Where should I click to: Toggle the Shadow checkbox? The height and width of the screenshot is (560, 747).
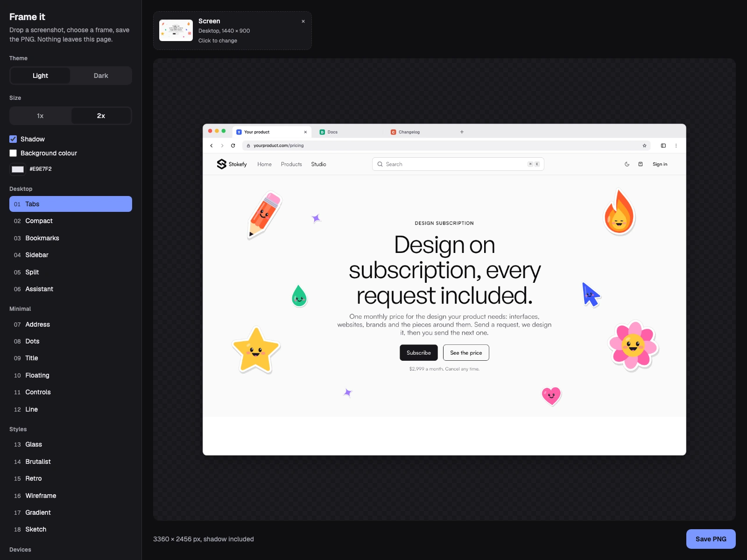[x=13, y=139]
